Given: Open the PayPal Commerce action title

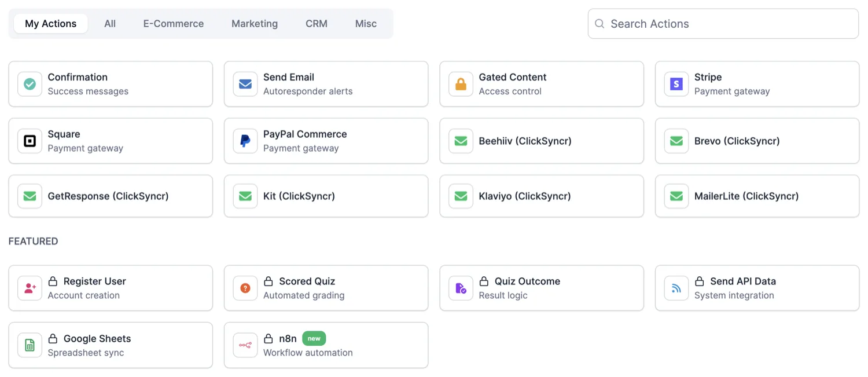Looking at the screenshot, I should pyautogui.click(x=305, y=134).
